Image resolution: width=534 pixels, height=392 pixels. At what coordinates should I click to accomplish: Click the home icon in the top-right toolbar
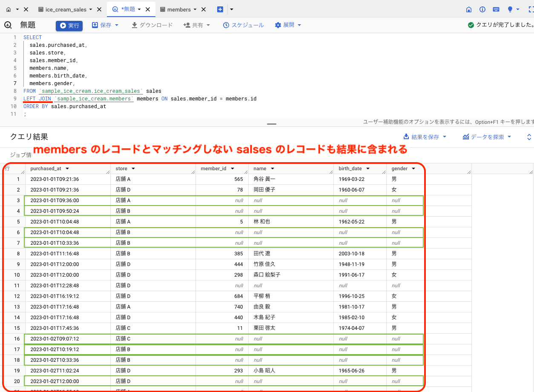point(469,9)
